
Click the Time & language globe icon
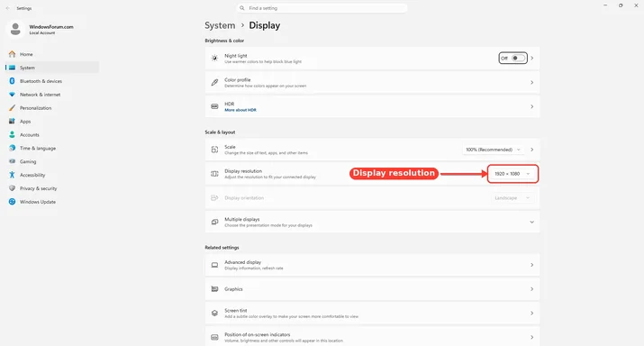pos(12,148)
